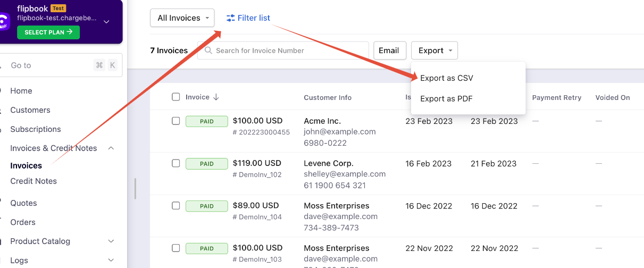Click the search magnifier icon
The image size is (644, 268).
pos(208,51)
